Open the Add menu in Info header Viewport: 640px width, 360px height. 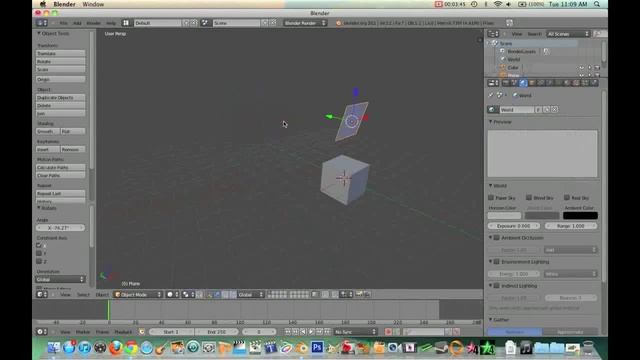coord(77,23)
